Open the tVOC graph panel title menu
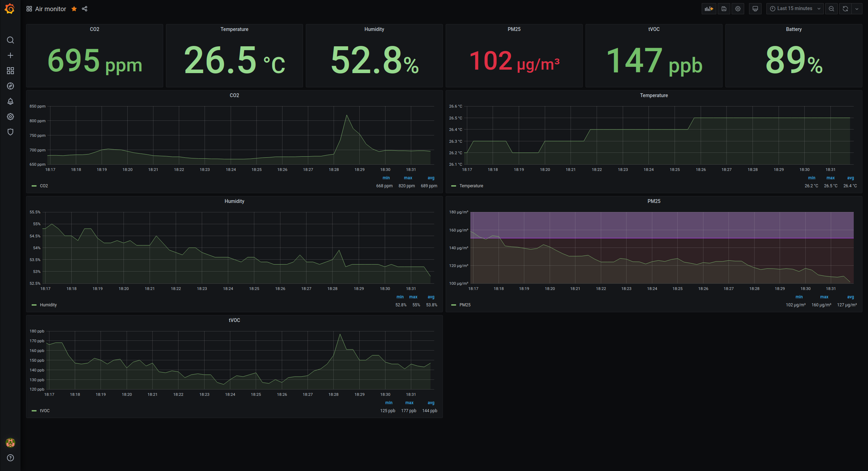Image resolution: width=868 pixels, height=471 pixels. point(234,320)
